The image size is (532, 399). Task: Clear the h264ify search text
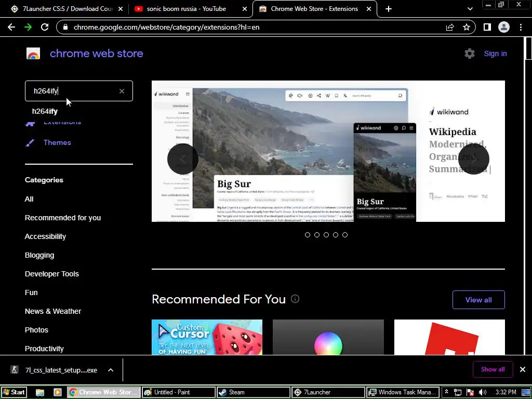(x=122, y=91)
